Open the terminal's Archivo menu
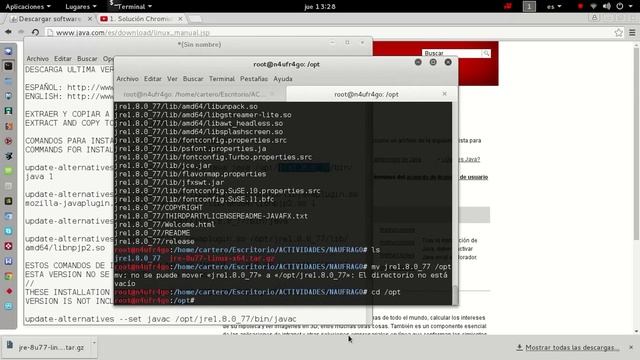The image size is (640, 360). [x=127, y=79]
